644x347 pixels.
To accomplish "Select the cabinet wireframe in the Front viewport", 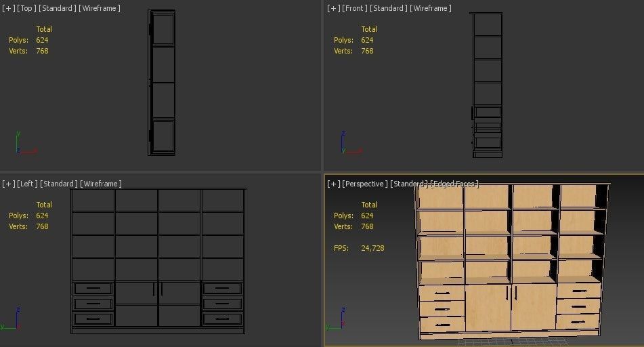I will pyautogui.click(x=487, y=85).
